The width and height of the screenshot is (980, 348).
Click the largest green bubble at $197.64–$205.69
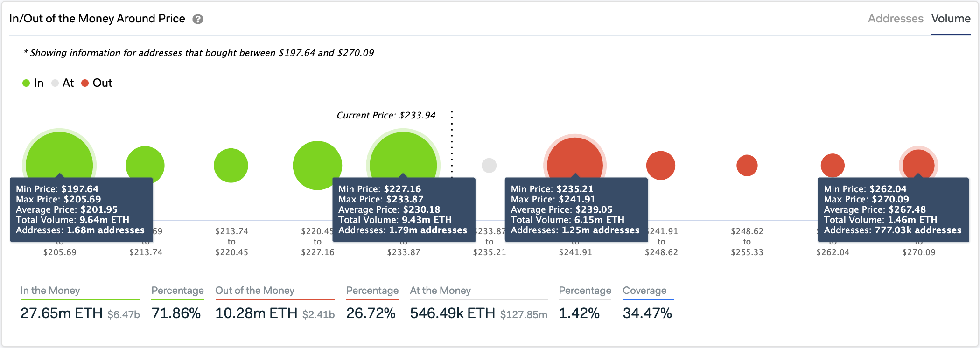[x=59, y=154]
